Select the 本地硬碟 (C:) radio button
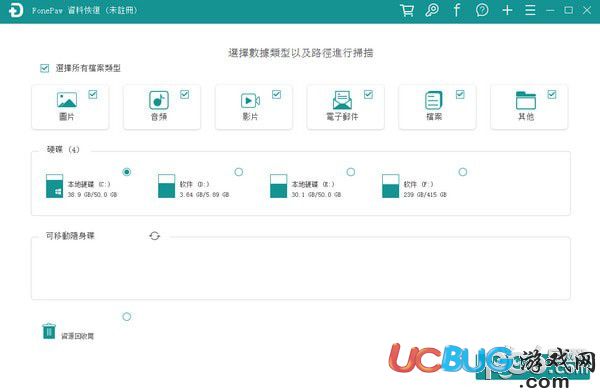This screenshot has height=392, width=600. pos(127,172)
